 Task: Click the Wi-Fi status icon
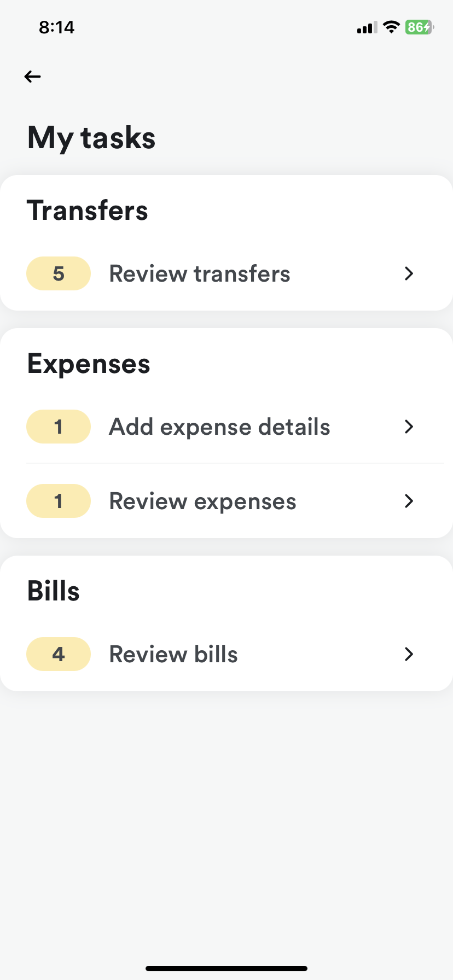coord(391,27)
